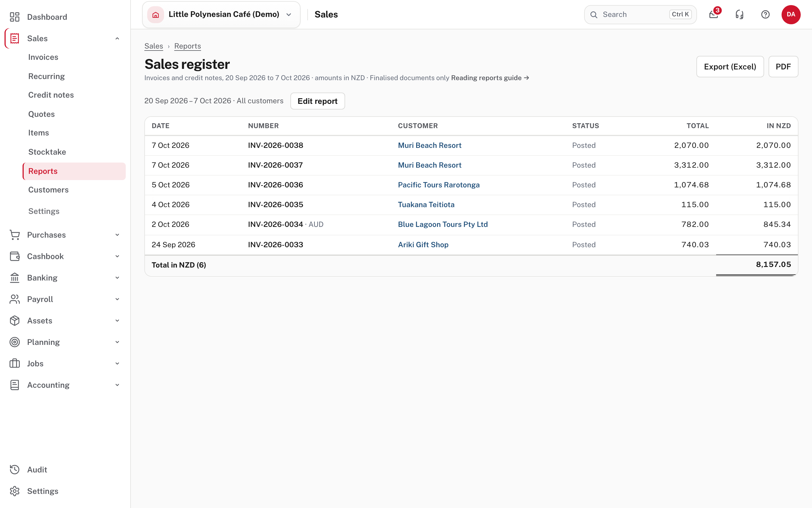Click the Sales receipt icon
Screen dimensions: 812x508
click(x=14, y=38)
